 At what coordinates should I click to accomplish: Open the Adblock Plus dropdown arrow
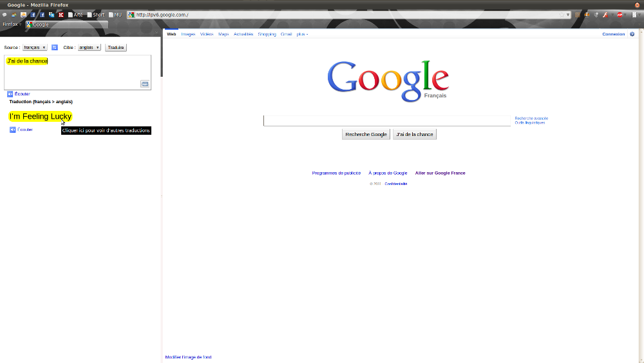(x=625, y=15)
